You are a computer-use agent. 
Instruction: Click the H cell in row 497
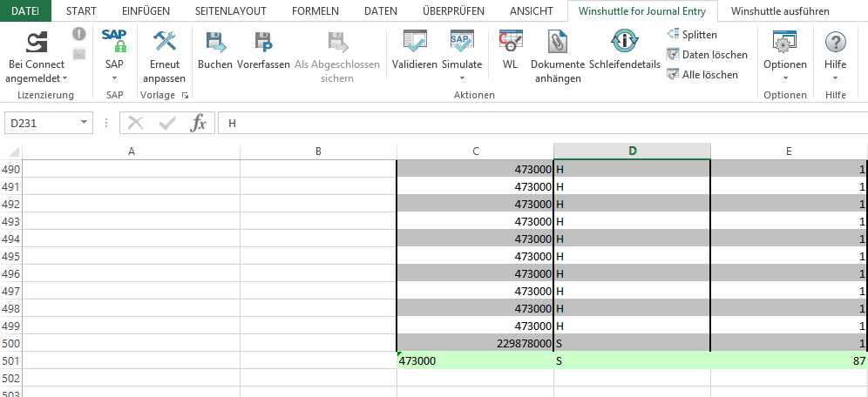point(632,291)
